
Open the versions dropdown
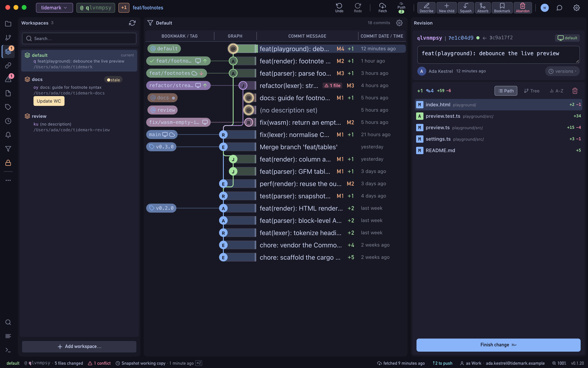coord(562,71)
